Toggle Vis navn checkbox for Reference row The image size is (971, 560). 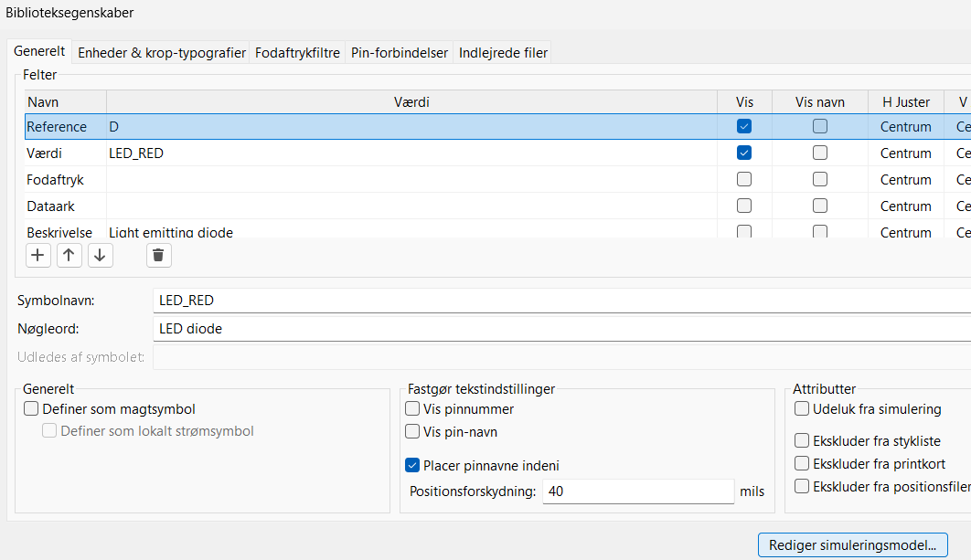(x=820, y=126)
